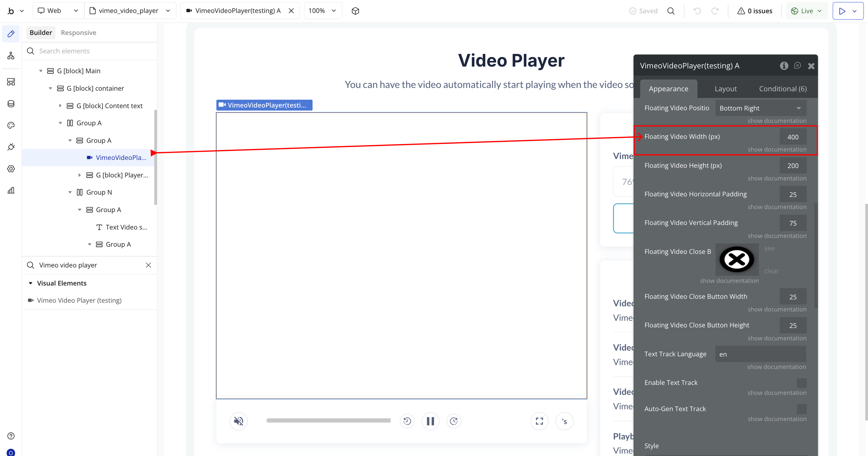Open the Logs chart icon
This screenshot has height=456, width=868.
pos(11,190)
